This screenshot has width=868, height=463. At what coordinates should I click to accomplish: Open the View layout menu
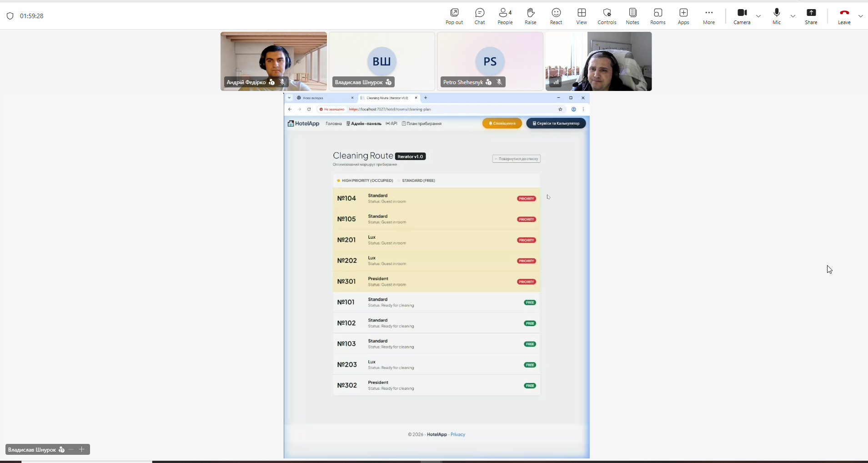(x=581, y=16)
